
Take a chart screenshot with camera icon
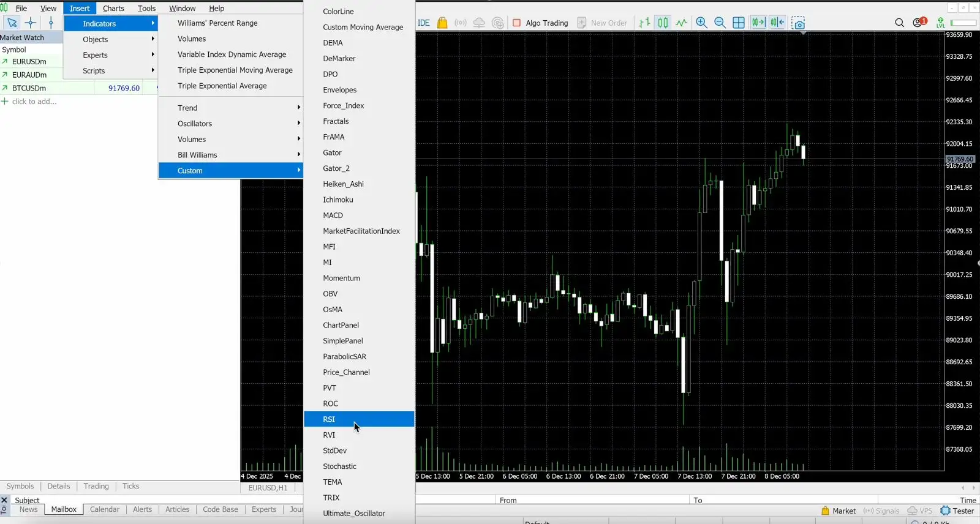(798, 23)
